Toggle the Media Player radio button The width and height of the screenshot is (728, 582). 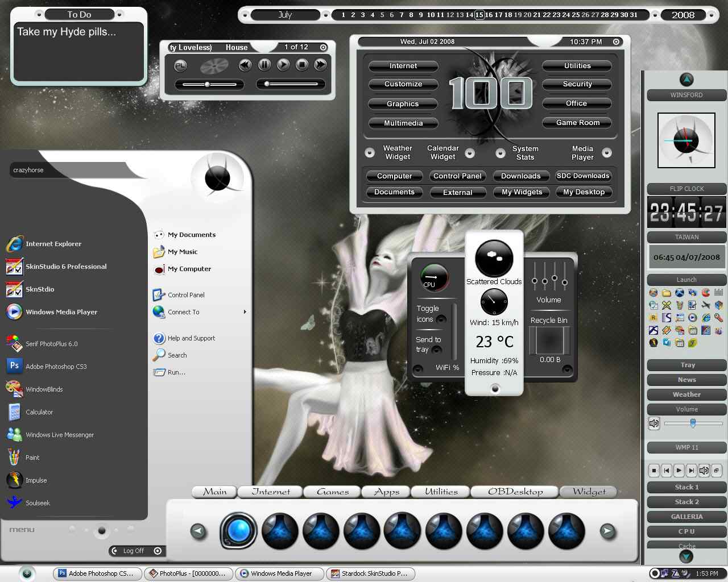(607, 152)
